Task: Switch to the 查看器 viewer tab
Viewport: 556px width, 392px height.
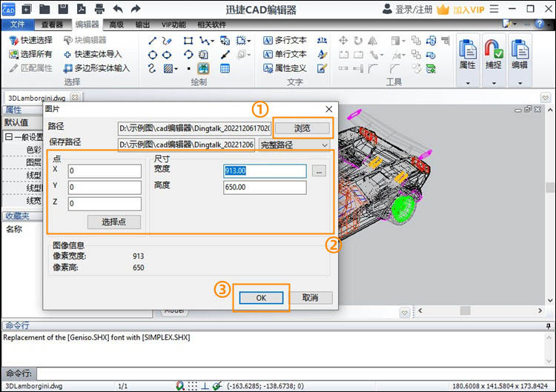Action: click(52, 24)
